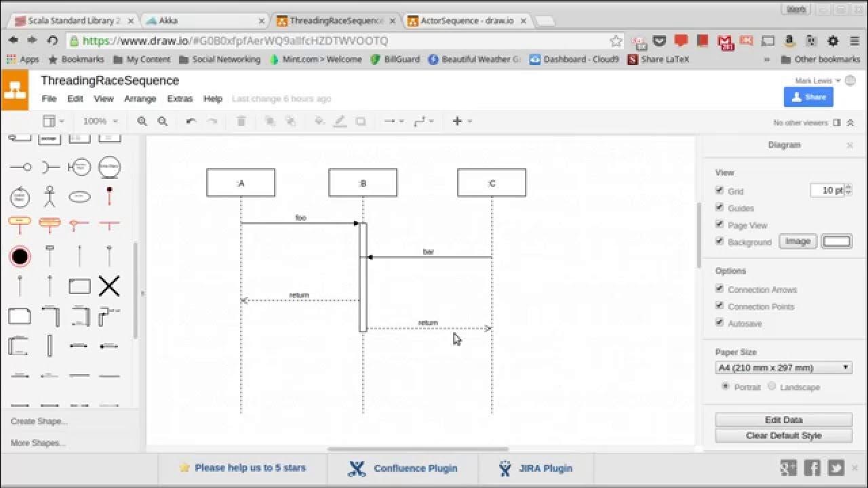Screen dimensions: 868x488
Task: Toggle the Guides checkbox
Action: [x=719, y=207]
